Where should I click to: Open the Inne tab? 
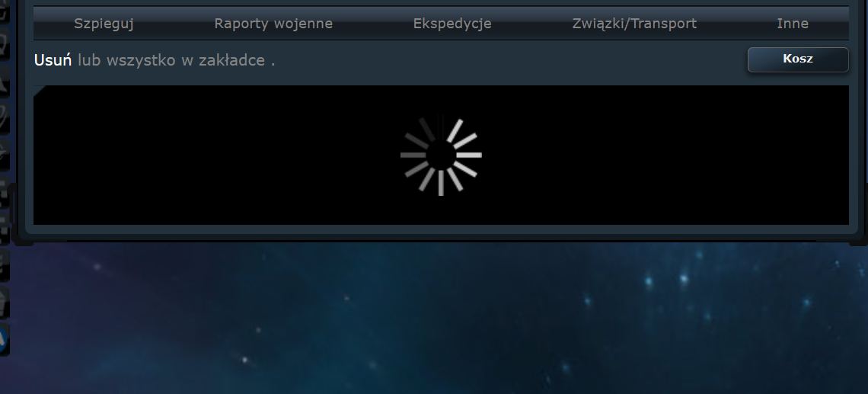click(793, 24)
